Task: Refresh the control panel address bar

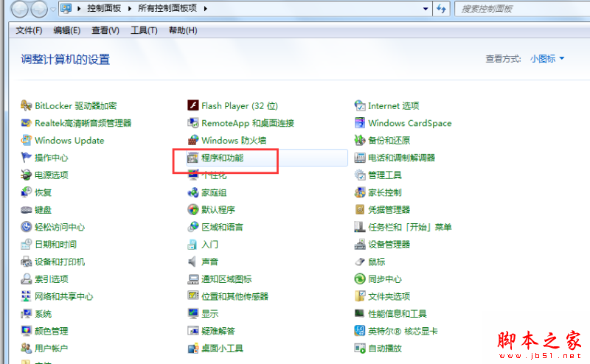Action: (441, 9)
